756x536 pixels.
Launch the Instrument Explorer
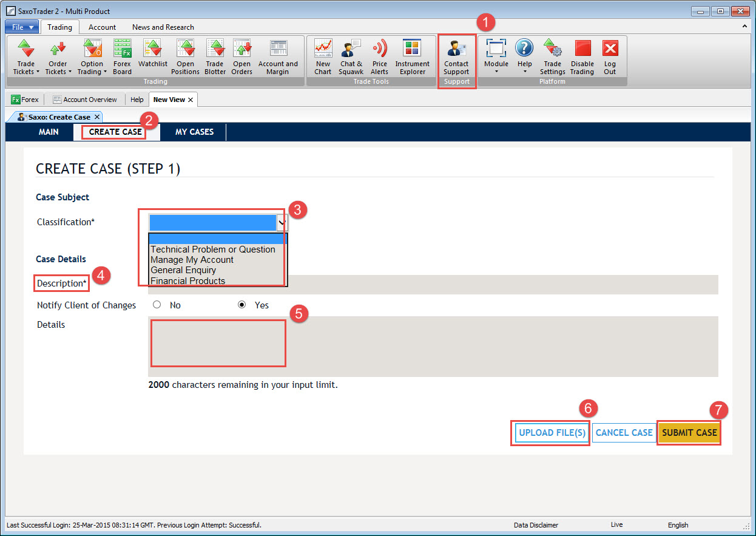tap(412, 57)
